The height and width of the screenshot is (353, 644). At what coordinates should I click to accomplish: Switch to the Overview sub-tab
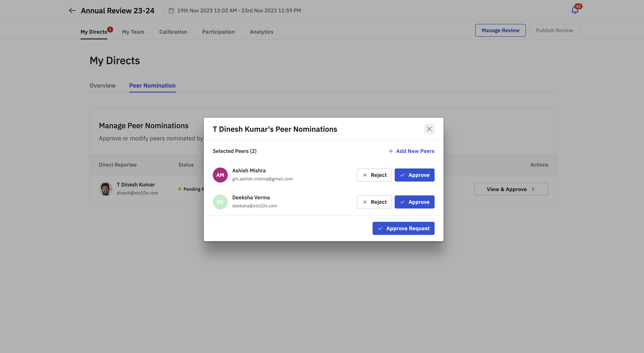click(x=102, y=85)
